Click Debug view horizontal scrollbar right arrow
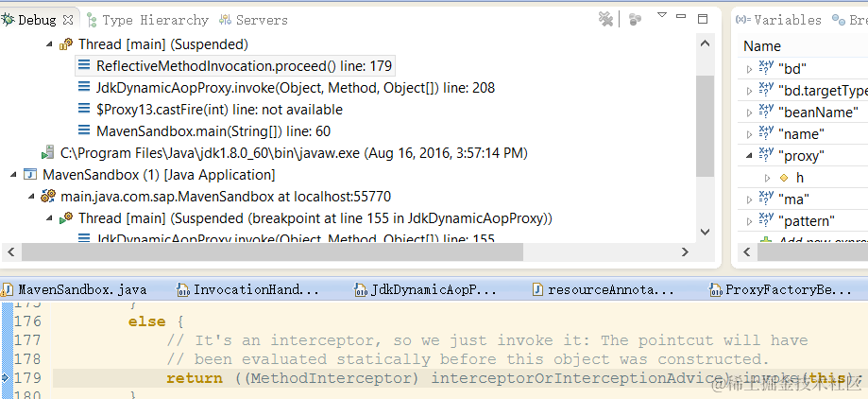This screenshot has height=399, width=868. click(685, 252)
